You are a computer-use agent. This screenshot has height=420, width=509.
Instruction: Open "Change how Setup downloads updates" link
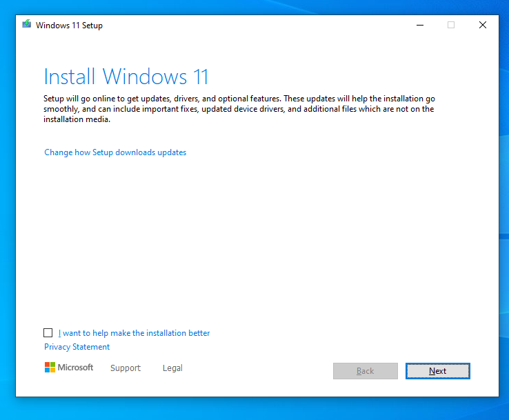115,152
